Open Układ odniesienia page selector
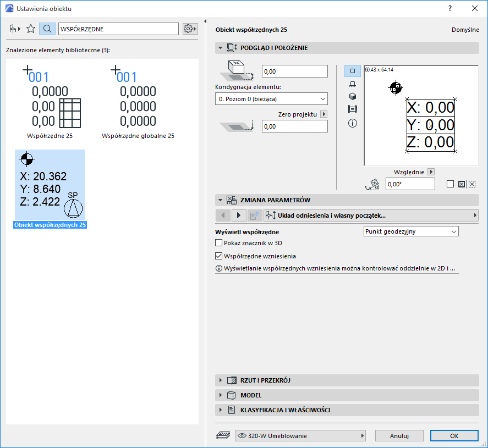488x448 pixels. click(371, 215)
